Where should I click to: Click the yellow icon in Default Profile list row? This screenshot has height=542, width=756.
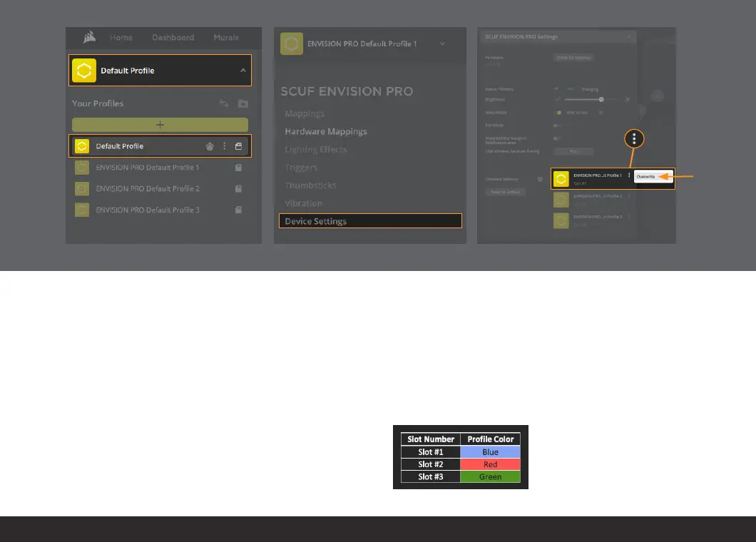tap(82, 146)
